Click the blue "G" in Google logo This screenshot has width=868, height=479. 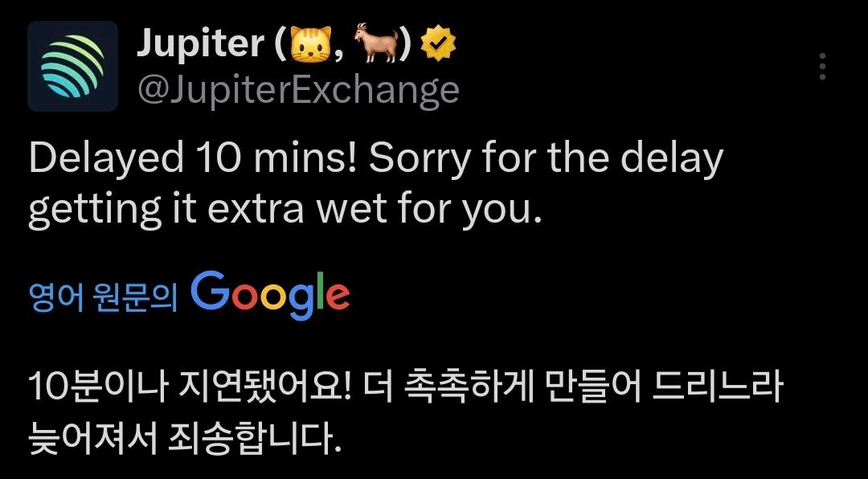pos(211,292)
